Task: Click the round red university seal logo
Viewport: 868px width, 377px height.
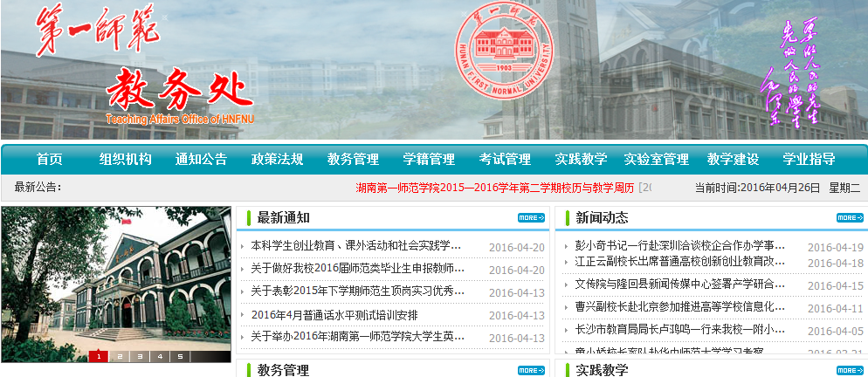Action: 505,49
